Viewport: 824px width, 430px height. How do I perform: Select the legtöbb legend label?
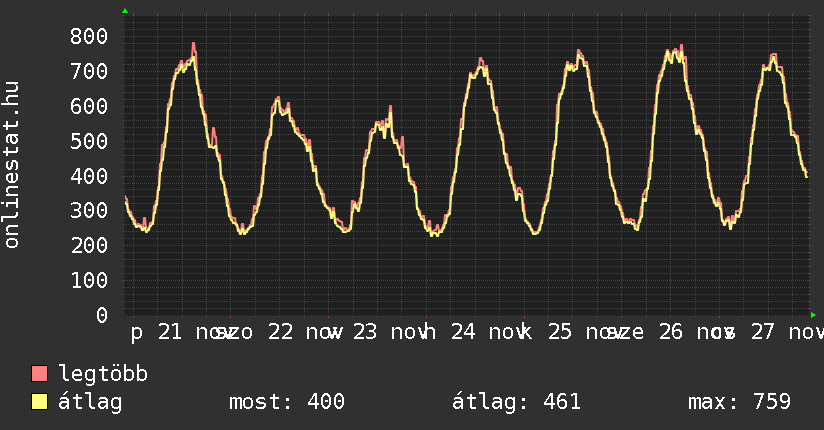point(103,374)
